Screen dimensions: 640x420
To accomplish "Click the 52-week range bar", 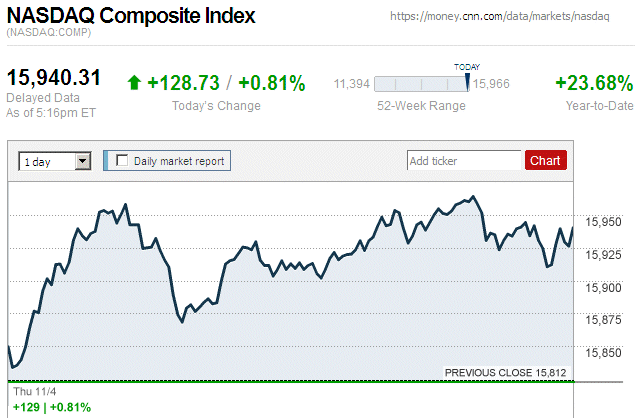I will click(x=422, y=84).
